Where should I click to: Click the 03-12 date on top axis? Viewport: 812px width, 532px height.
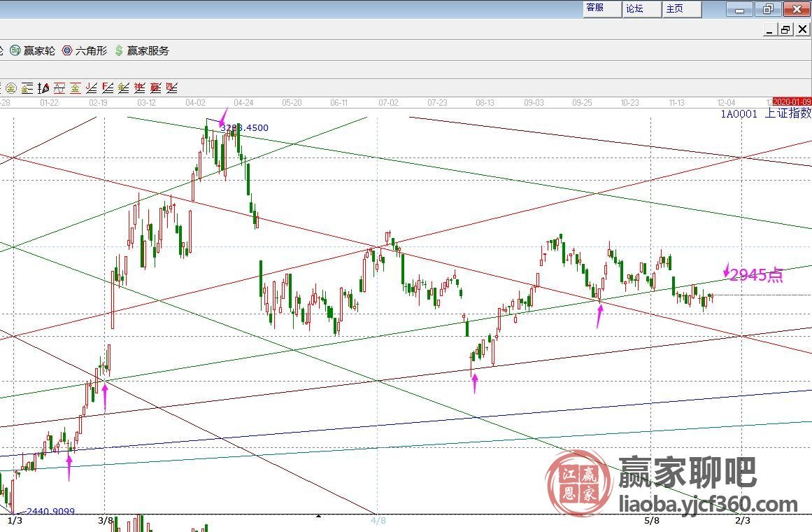click(147, 103)
